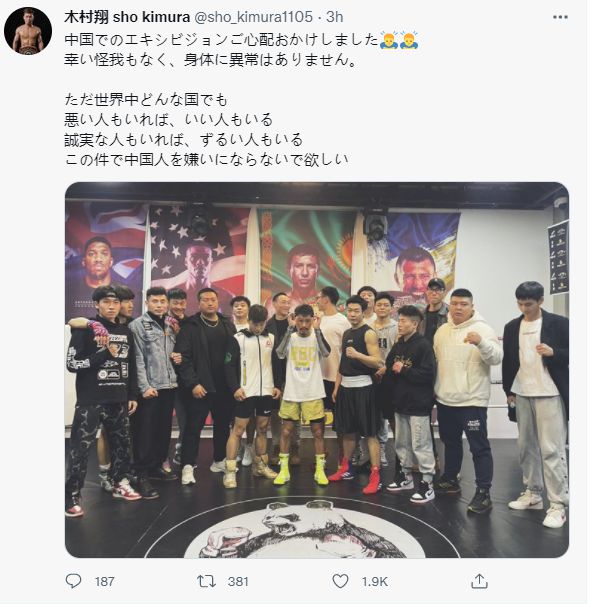Click the tweet's first line of Japanese text
The image size is (591, 604).
click(221, 40)
